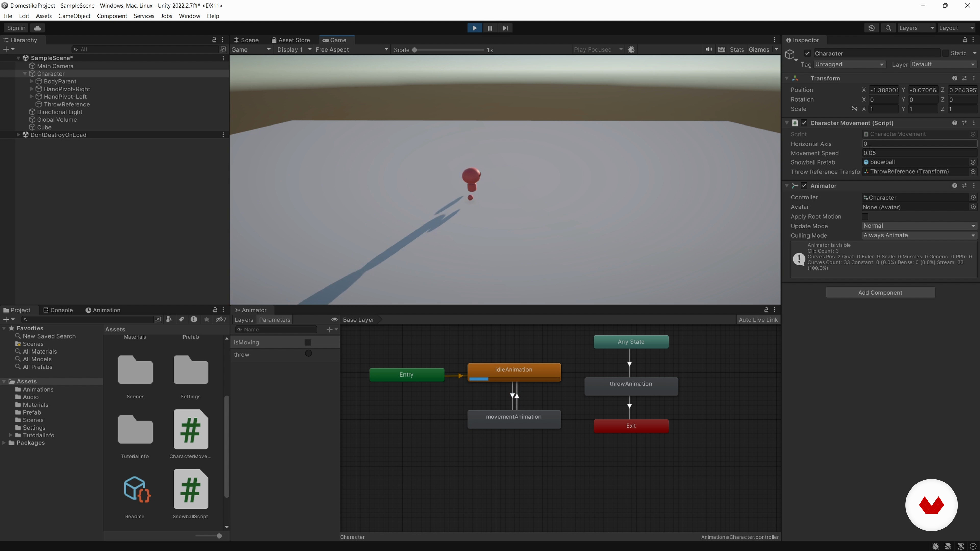Toggle the Animator panel lock icon
Screen dimensions: 980x551
[766, 310]
